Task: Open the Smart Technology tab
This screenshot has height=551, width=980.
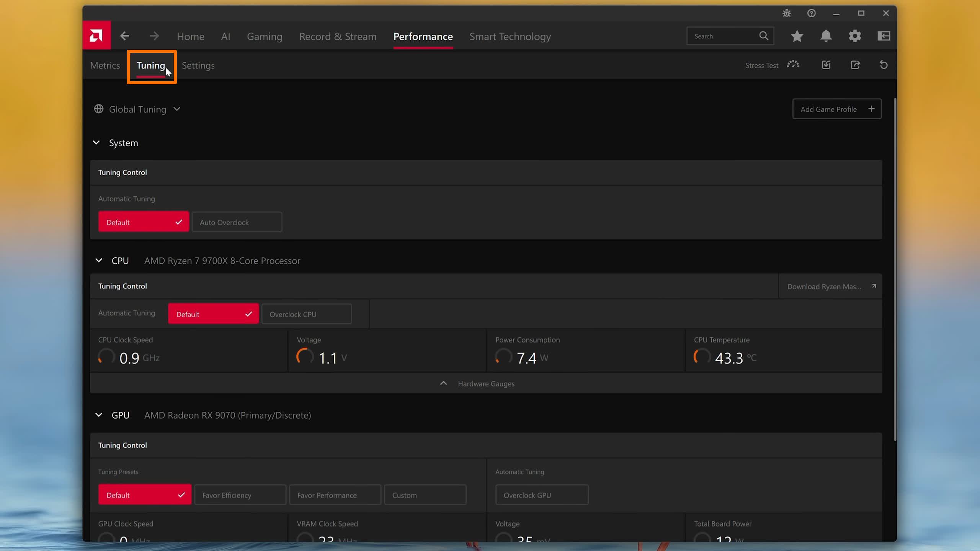Action: 510,36
